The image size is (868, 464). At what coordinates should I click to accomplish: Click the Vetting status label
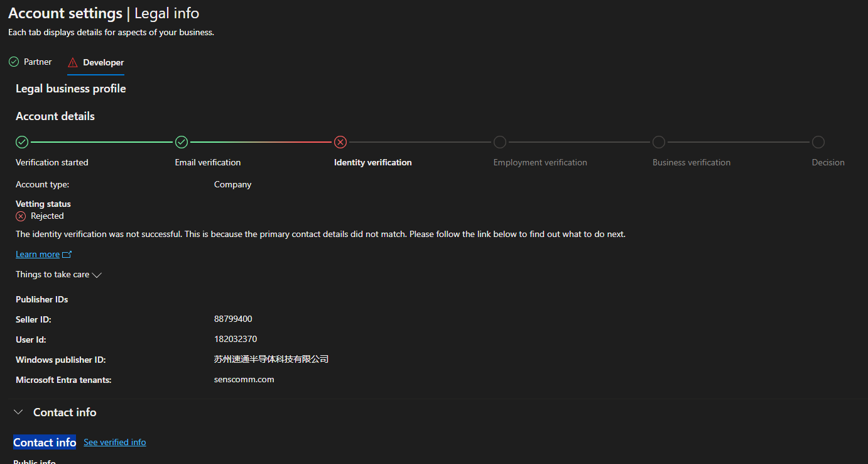(x=43, y=204)
